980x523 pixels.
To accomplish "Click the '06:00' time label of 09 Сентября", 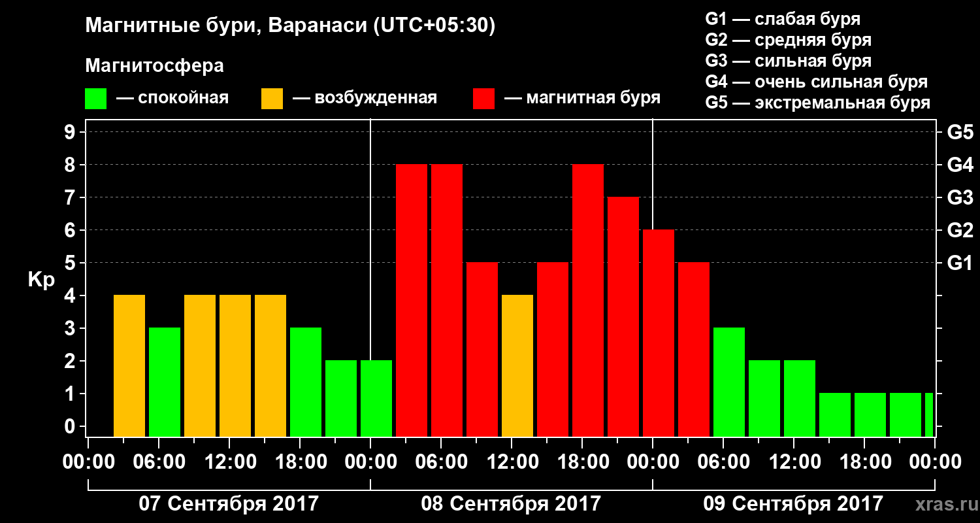I will pos(723,462).
